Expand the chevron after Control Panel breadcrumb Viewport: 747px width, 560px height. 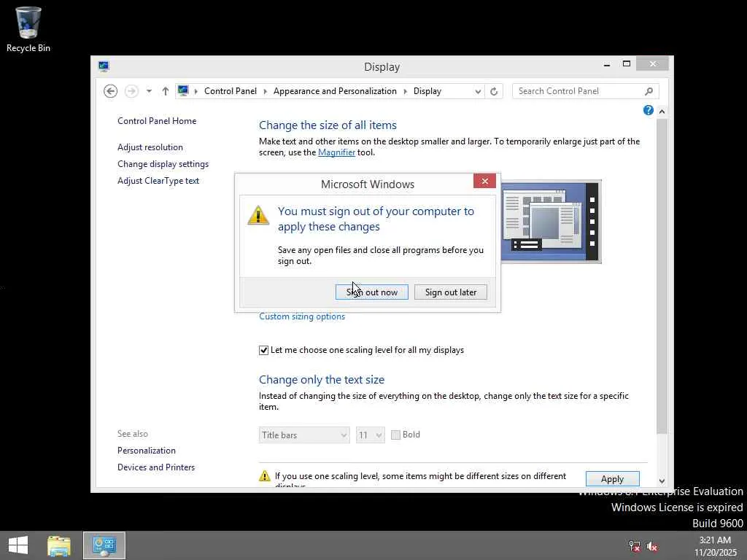tap(266, 91)
